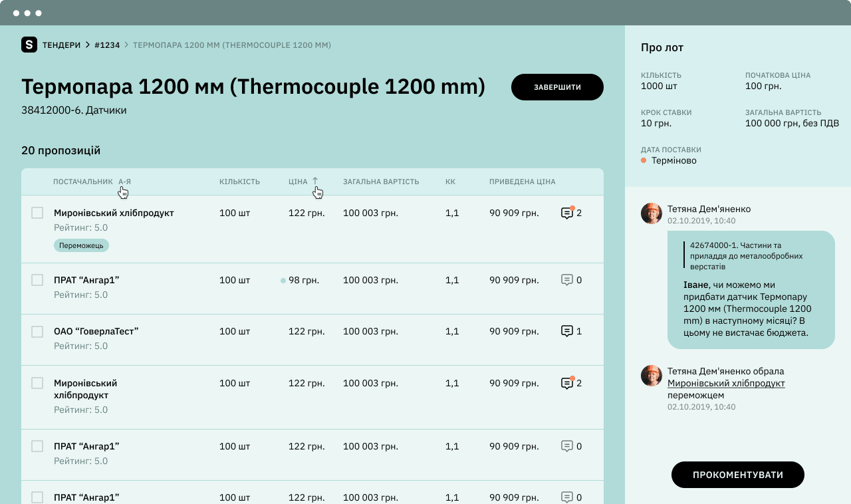Image resolution: width=851 pixels, height=504 pixels.
Task: Sort by the Кількість column header
Action: 239,182
